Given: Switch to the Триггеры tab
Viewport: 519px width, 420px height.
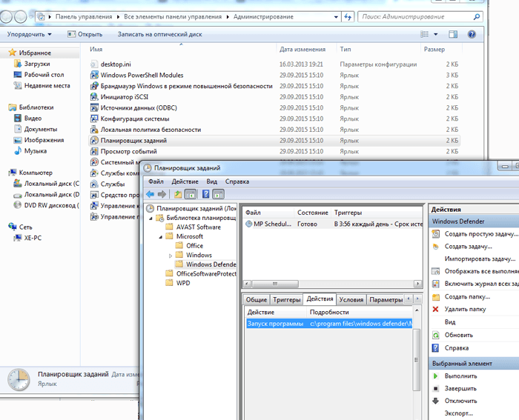Looking at the screenshot, I should [287, 299].
